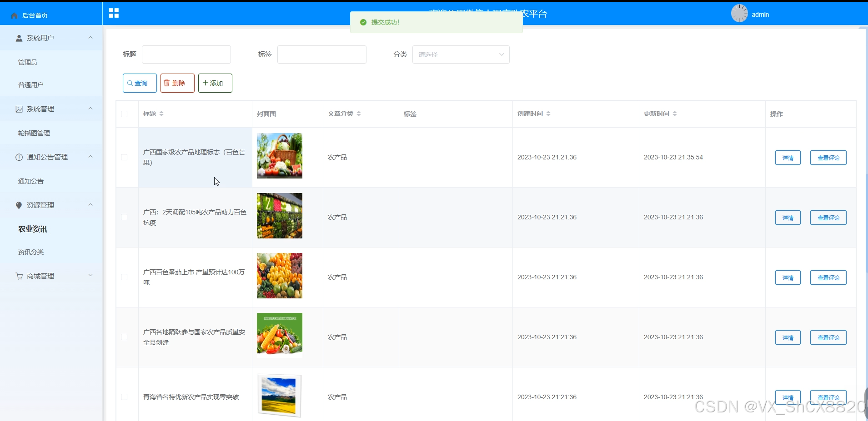This screenshot has height=421, width=868.
Task: Click the green corn poster cover thumbnail
Action: (280, 336)
